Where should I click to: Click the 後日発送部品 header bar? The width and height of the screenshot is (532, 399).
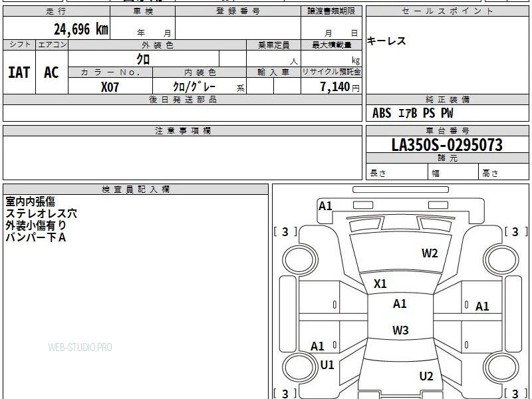pos(182,99)
